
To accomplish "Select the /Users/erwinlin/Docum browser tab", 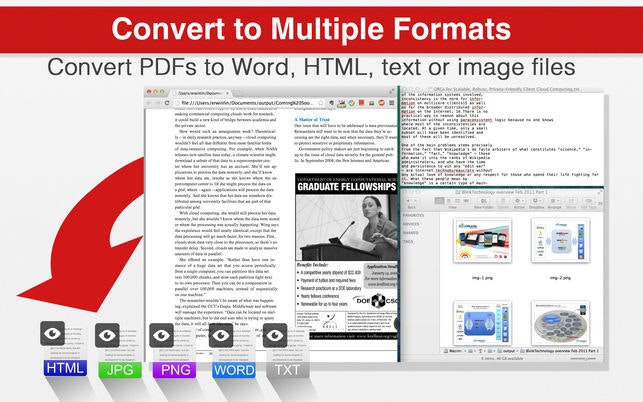I will coord(201,93).
